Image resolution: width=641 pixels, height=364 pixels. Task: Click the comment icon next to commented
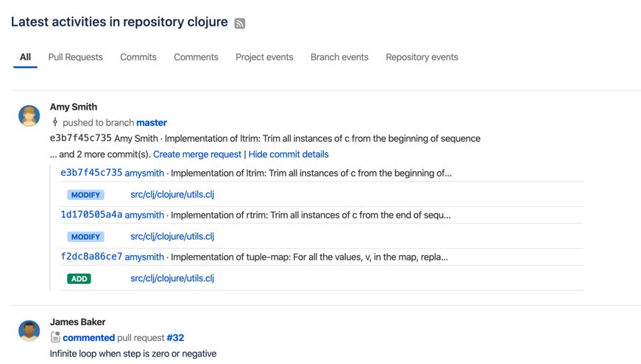tap(55, 338)
